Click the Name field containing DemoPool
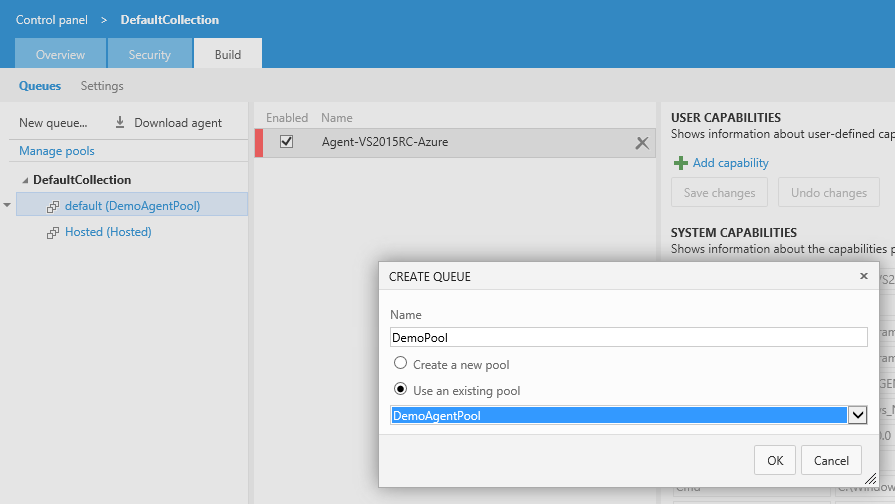The image size is (895, 504). [628, 337]
